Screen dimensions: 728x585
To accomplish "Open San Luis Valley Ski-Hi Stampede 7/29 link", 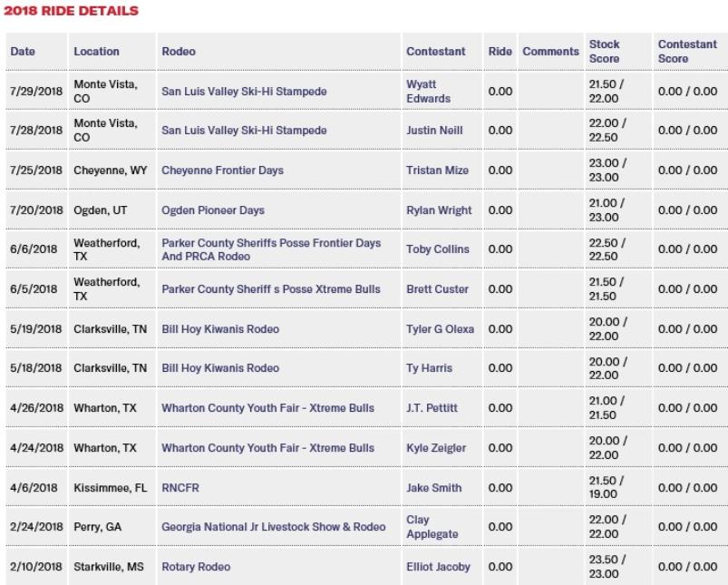I will 244,92.
